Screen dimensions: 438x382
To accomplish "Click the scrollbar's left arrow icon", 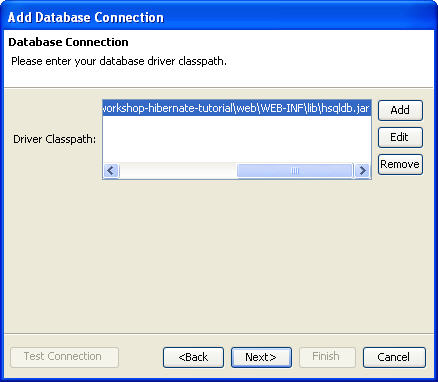I will pyautogui.click(x=111, y=171).
